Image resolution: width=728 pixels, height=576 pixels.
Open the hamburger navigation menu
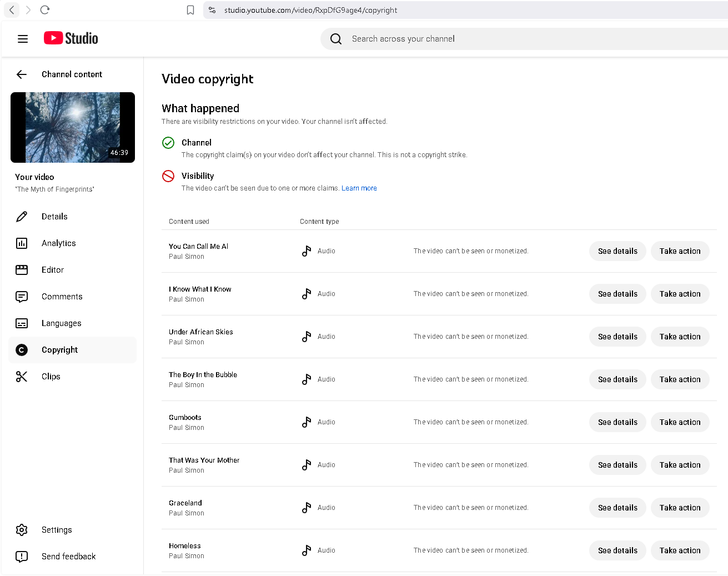click(x=23, y=39)
